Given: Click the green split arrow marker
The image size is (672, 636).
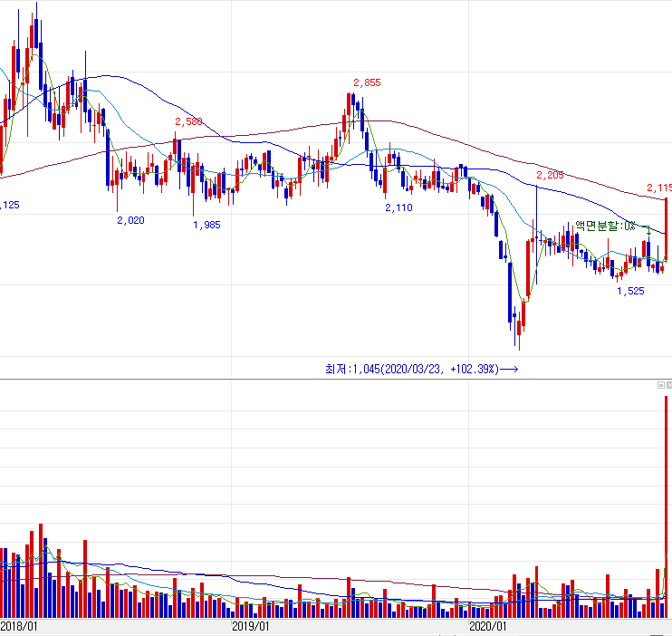Looking at the screenshot, I should (x=648, y=231).
